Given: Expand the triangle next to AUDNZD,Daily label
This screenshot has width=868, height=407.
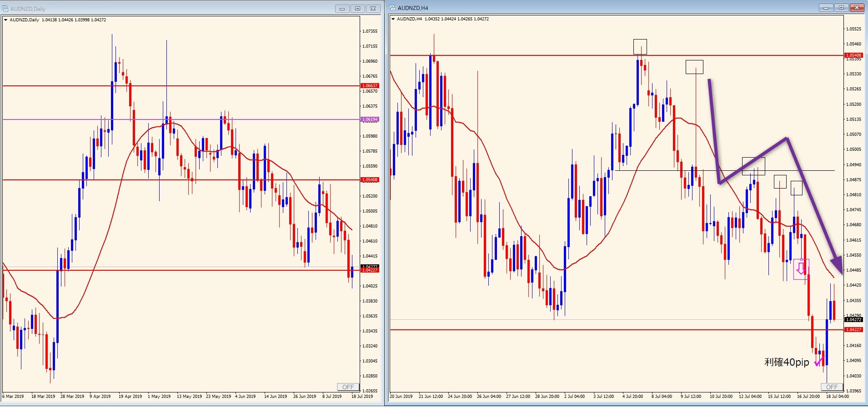Looking at the screenshot, I should coord(5,20).
